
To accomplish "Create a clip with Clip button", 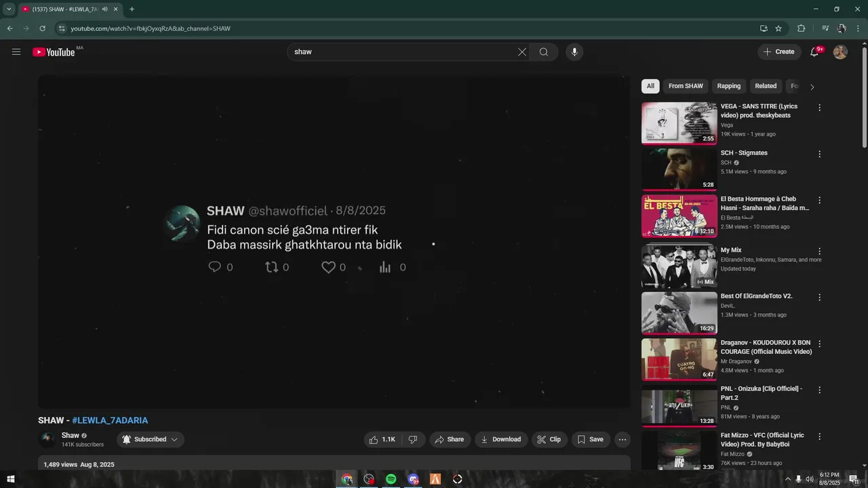I will coord(549,439).
